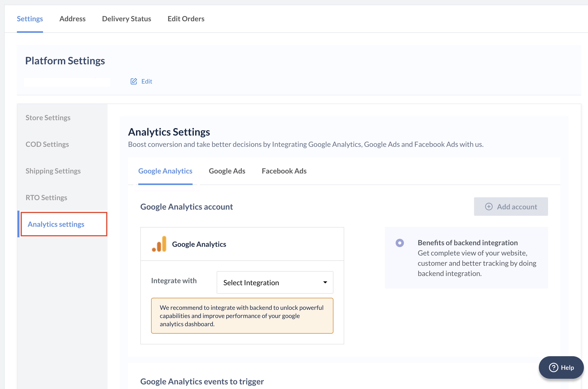Click the Settings navigation menu icon area
The height and width of the screenshot is (389, 588).
click(29, 18)
